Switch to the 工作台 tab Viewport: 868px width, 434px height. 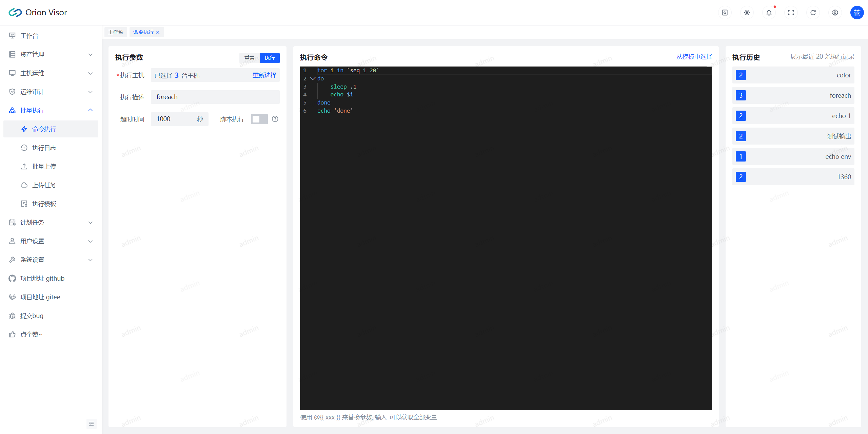[x=115, y=32]
